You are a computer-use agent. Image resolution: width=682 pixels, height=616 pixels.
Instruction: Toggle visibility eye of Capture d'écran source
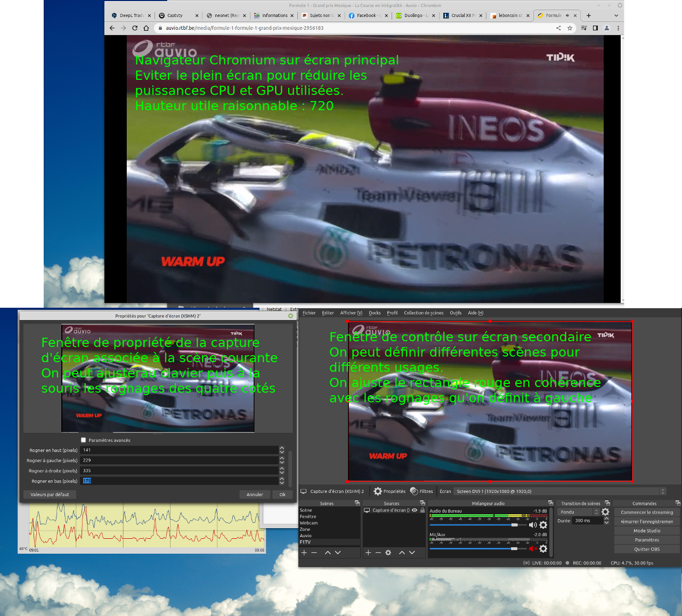coord(415,510)
